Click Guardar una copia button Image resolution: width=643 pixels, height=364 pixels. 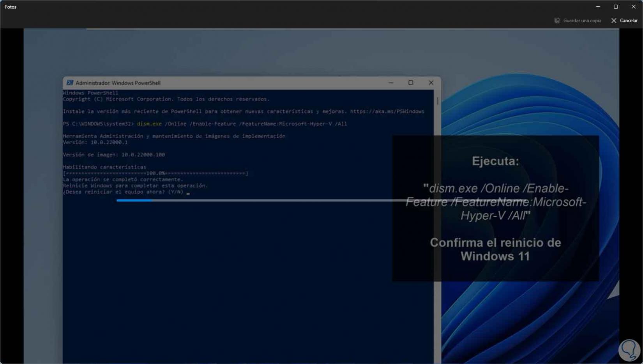click(x=578, y=20)
